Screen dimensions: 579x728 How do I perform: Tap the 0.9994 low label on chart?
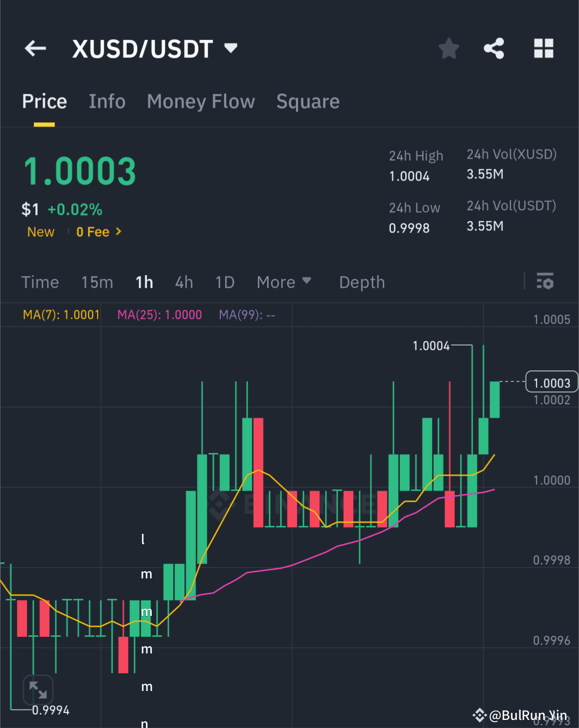tap(51, 710)
